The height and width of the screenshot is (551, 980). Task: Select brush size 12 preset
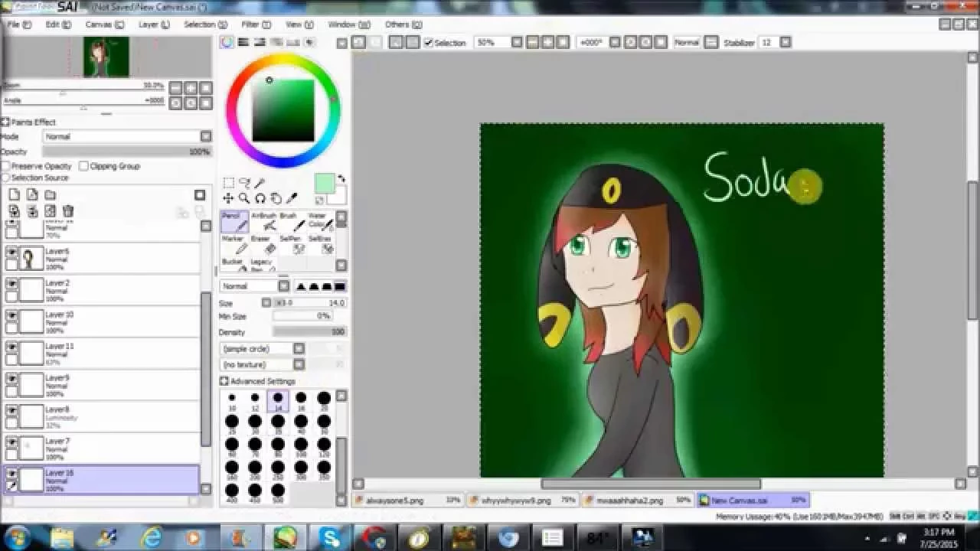point(255,401)
